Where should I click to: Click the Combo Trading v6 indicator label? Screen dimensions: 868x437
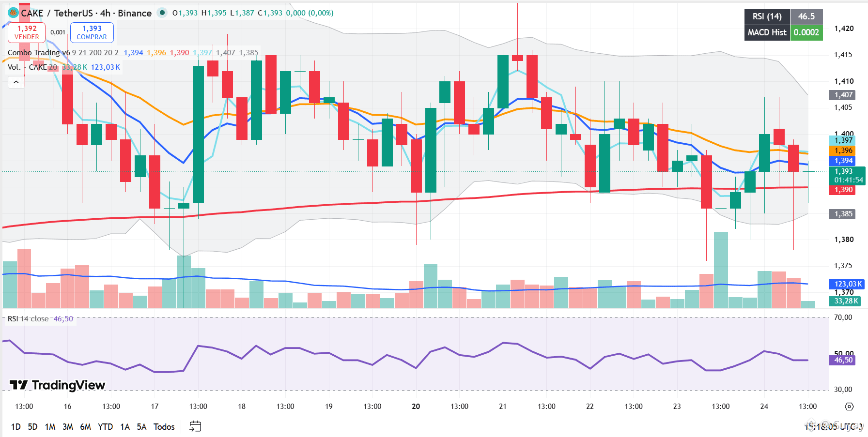pyautogui.click(x=39, y=52)
